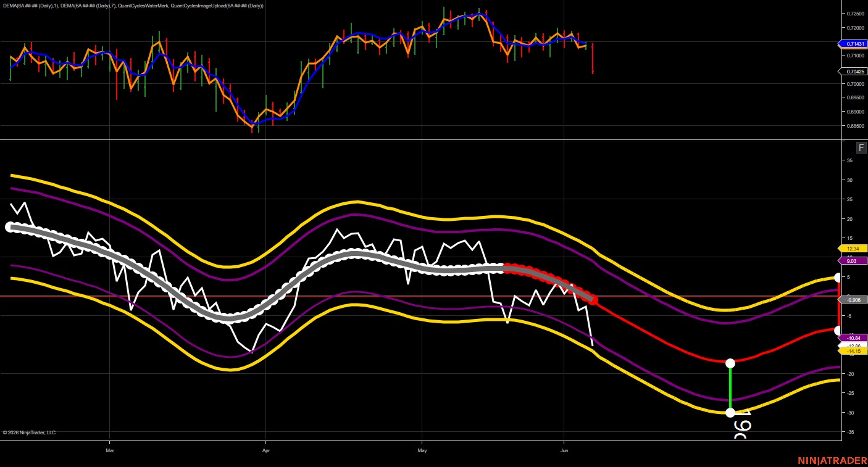Click the red dot ending the dotted cycle

(593, 300)
